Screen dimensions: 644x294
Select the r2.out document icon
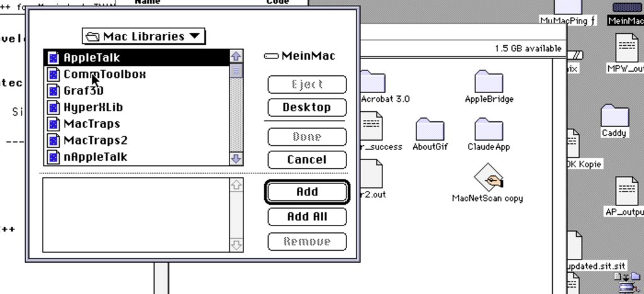372,173
